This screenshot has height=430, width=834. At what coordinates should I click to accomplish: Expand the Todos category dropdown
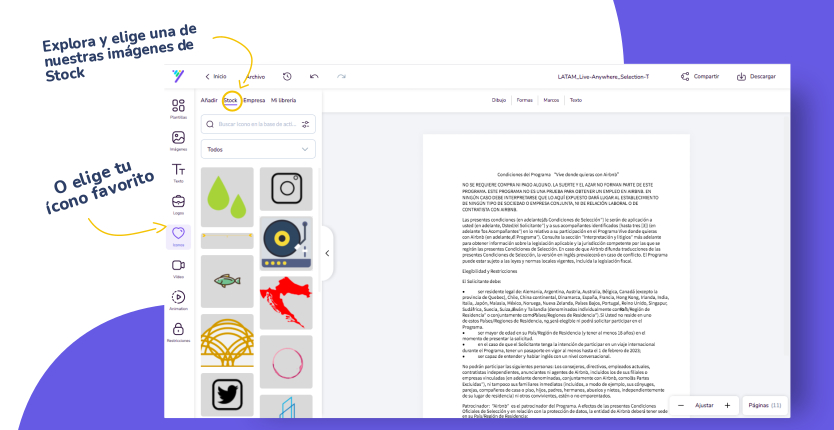[258, 149]
